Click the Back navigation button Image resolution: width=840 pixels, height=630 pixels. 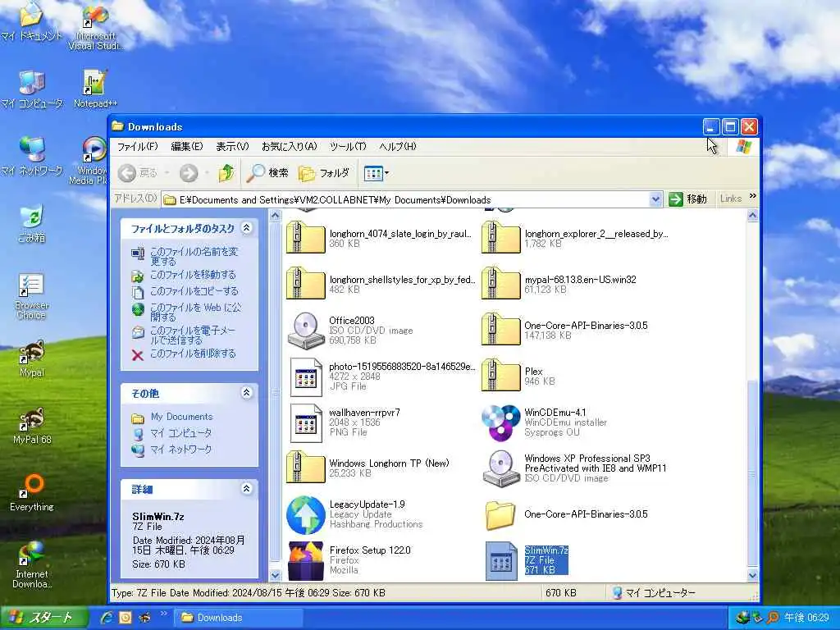click(138, 172)
